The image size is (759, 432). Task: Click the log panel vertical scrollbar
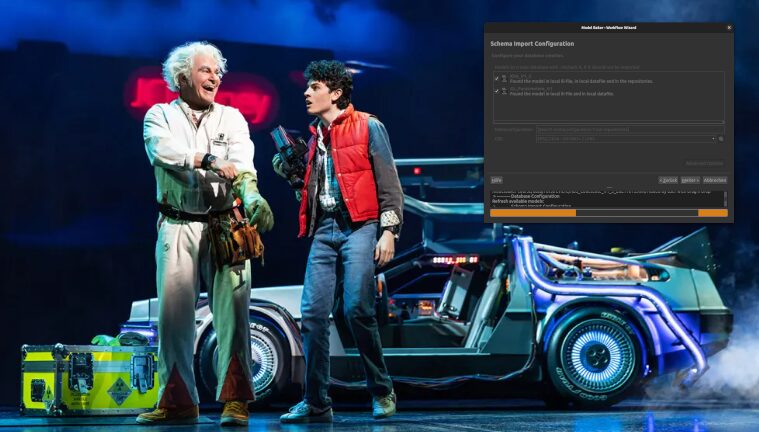point(726,198)
